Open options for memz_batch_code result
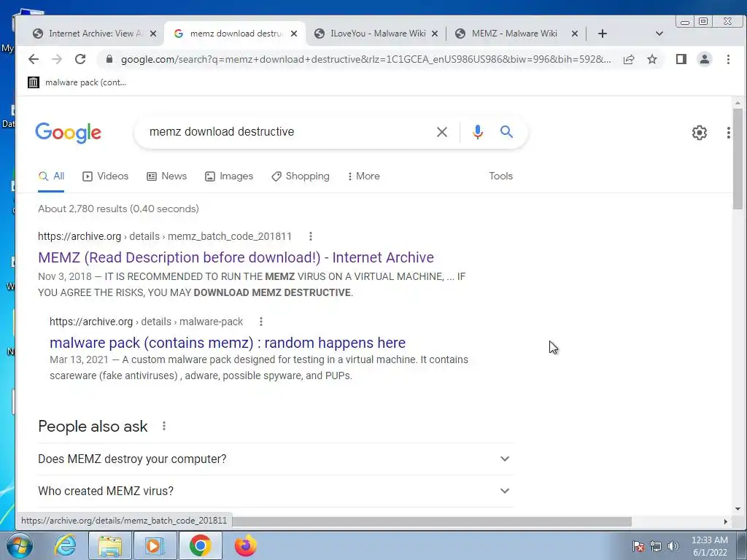 coord(311,236)
